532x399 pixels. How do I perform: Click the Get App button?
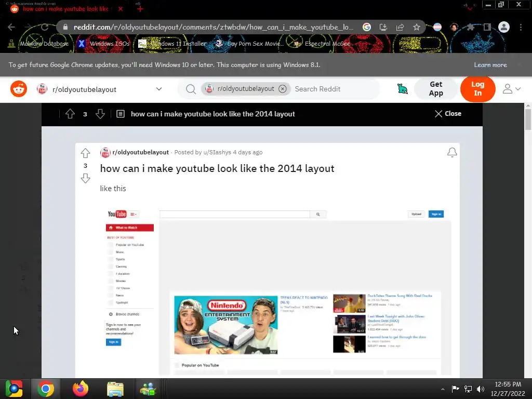pos(436,88)
